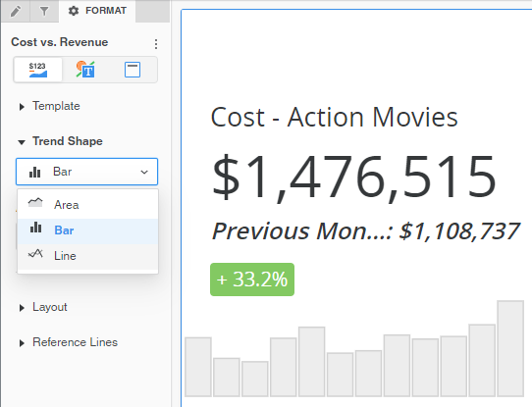This screenshot has width=532, height=407.
Task: Click the green +33.2% badge
Action: 252,280
